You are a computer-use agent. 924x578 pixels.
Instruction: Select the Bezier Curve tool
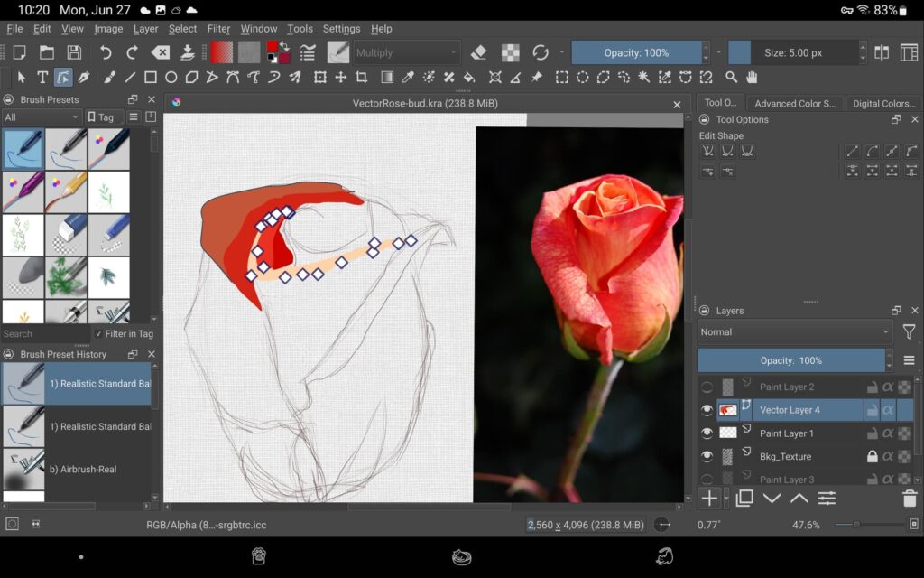coord(234,77)
